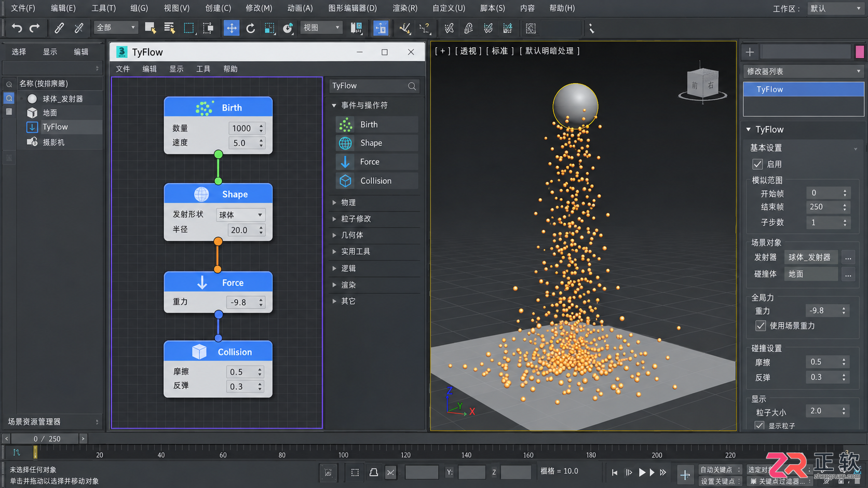
Task: Click the 数量 value field in the Birth node
Action: (x=242, y=128)
